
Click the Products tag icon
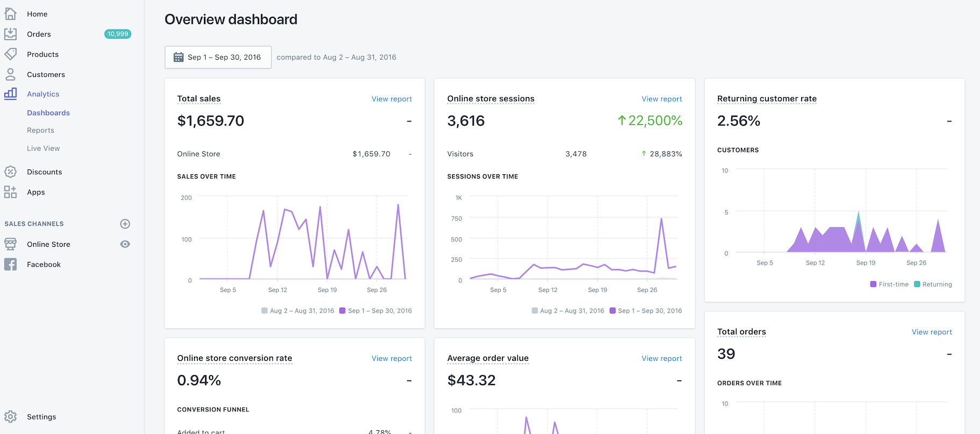(x=10, y=54)
